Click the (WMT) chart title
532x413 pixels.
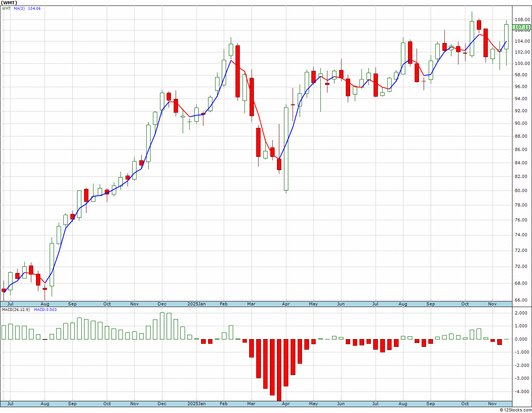[9, 3]
